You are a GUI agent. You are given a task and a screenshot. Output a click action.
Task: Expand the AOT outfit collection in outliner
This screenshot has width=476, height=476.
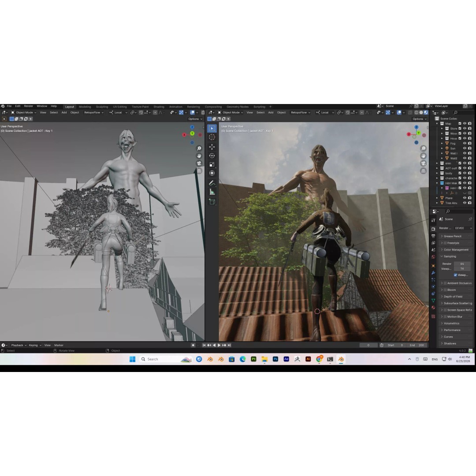pos(437,168)
